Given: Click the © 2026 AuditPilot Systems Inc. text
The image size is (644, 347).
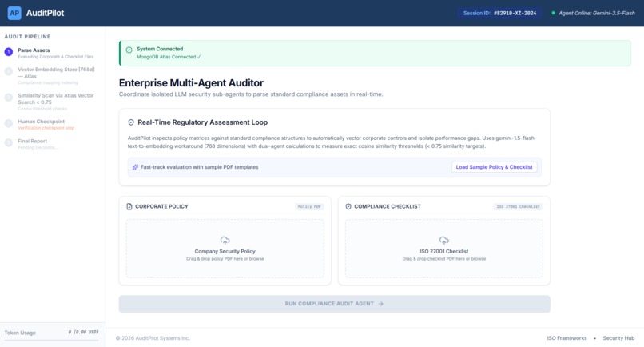Looking at the screenshot, I should pyautogui.click(x=153, y=338).
